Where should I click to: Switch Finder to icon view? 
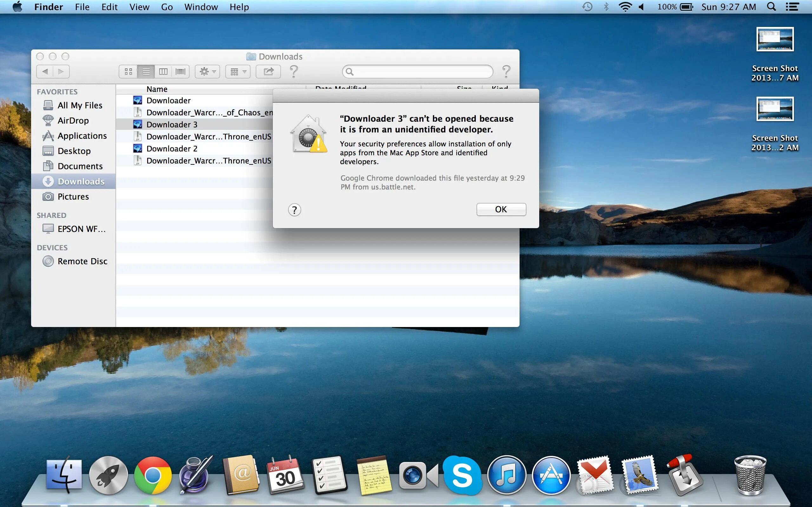pyautogui.click(x=128, y=71)
